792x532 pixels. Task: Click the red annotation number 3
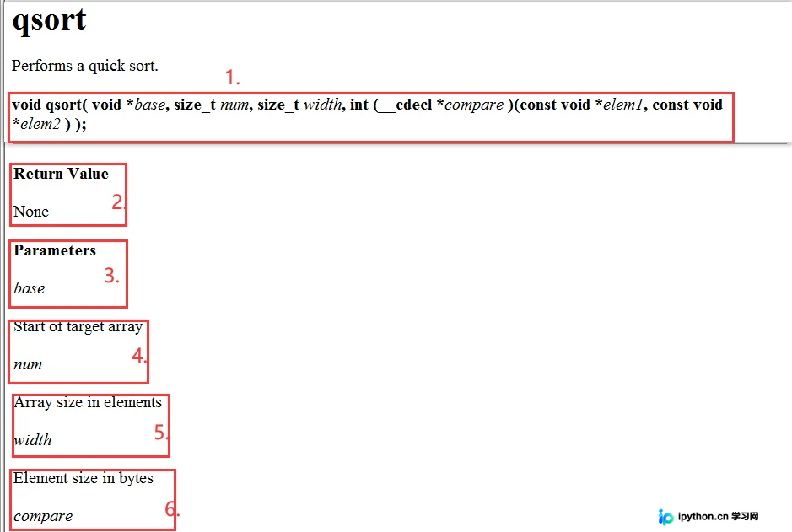pyautogui.click(x=111, y=276)
